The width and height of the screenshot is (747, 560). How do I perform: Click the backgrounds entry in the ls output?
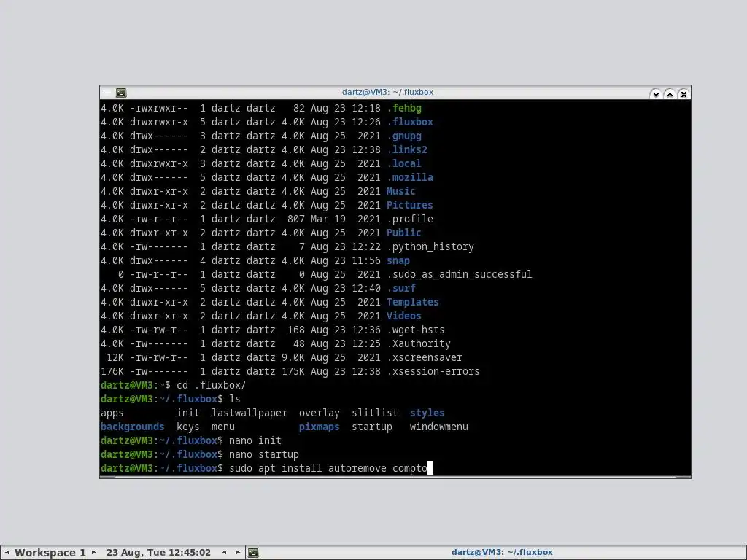pos(133,427)
